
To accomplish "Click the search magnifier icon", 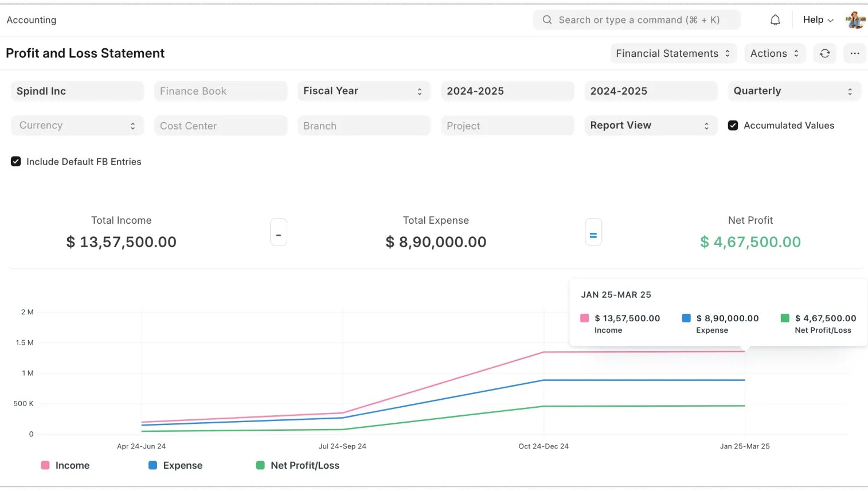I will (547, 20).
